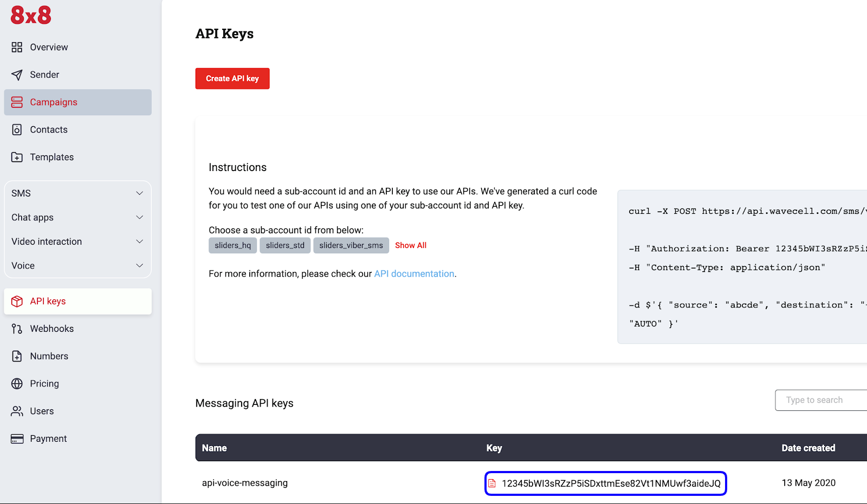The height and width of the screenshot is (504, 867).
Task: Click the Voice label in sidebar
Action: coord(23,266)
